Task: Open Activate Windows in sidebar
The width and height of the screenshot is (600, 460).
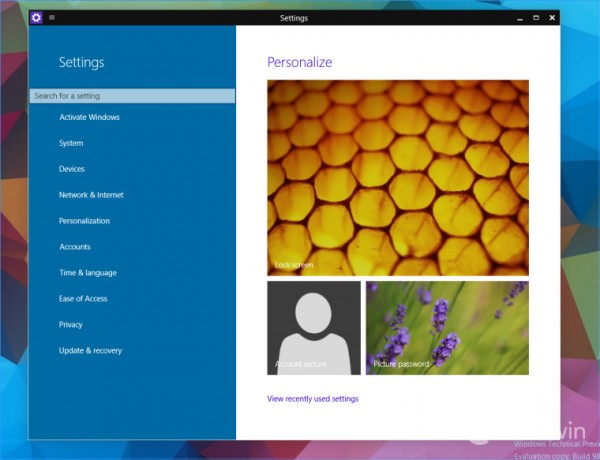Action: 89,117
